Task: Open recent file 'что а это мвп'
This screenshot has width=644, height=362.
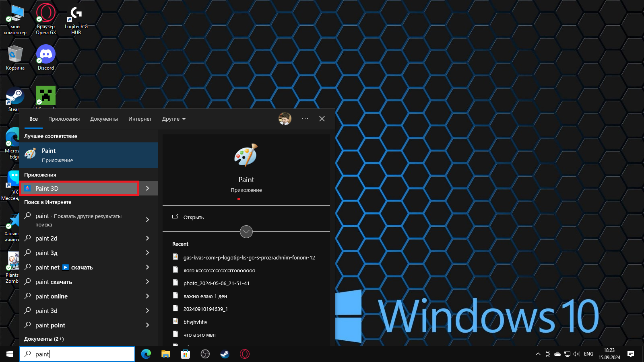Action: click(200, 335)
